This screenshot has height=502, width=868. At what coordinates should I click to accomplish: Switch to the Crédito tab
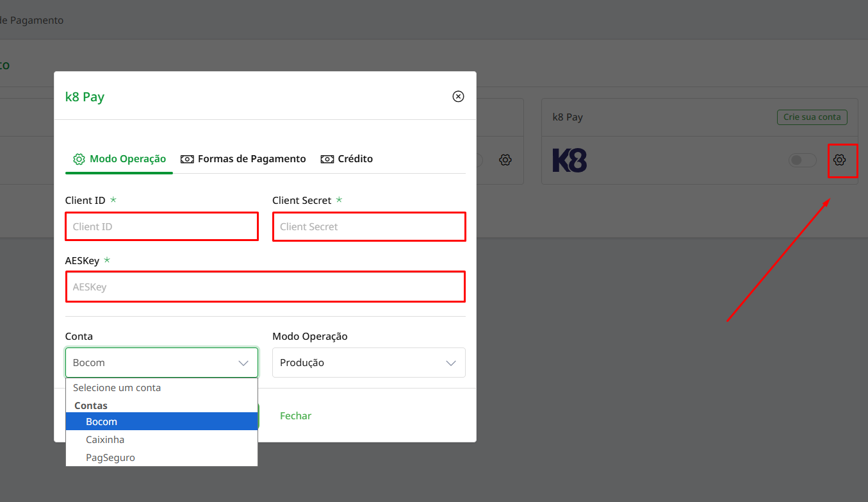354,159
